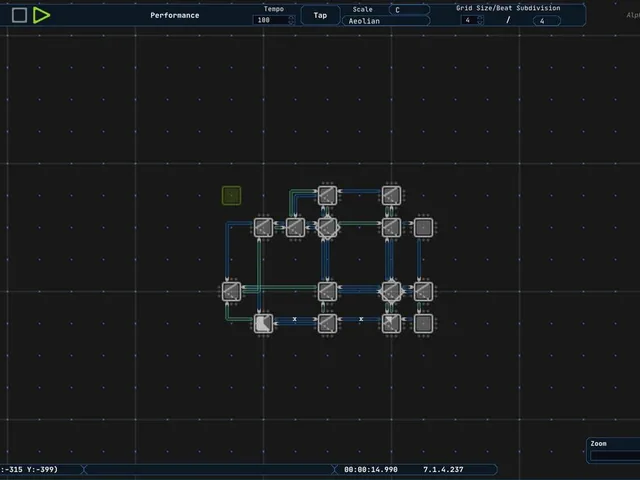The image size is (640, 480).
Task: Select the plain gray node ending the second row
Action: click(x=423, y=227)
